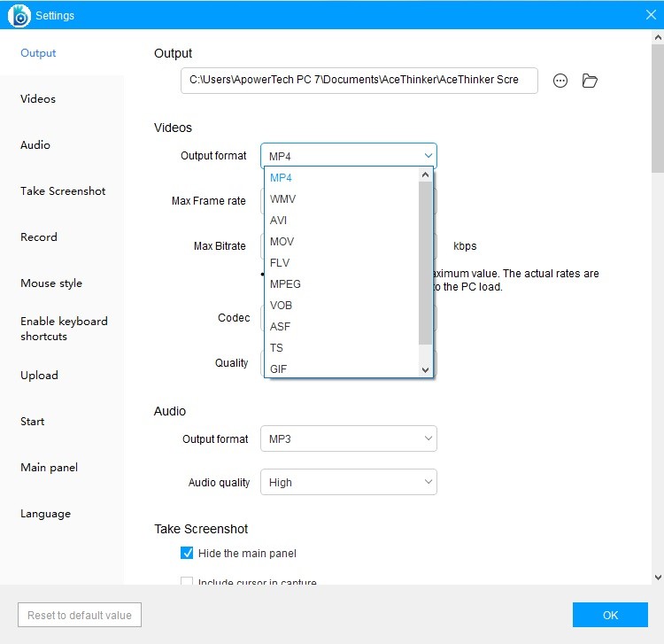Open the output folder icon
This screenshot has width=664, height=644.
coord(590,81)
